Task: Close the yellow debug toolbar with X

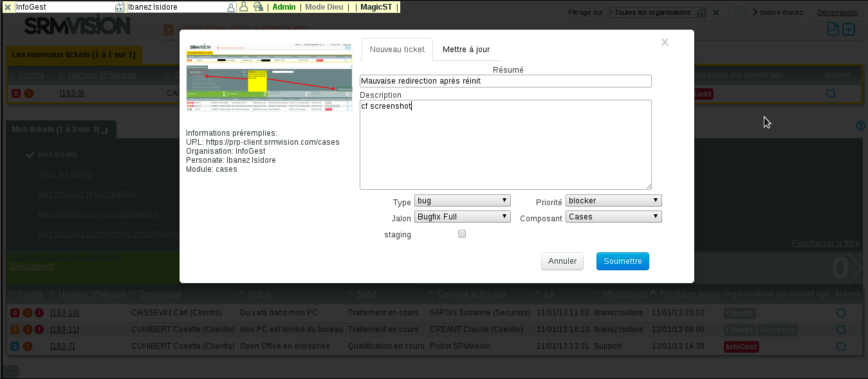Action: [8, 7]
